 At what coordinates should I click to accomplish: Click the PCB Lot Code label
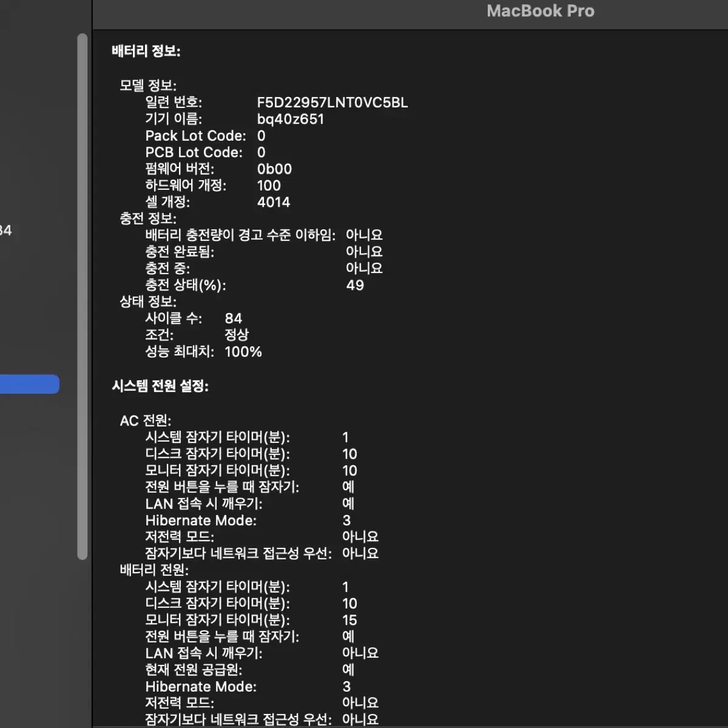(x=194, y=152)
